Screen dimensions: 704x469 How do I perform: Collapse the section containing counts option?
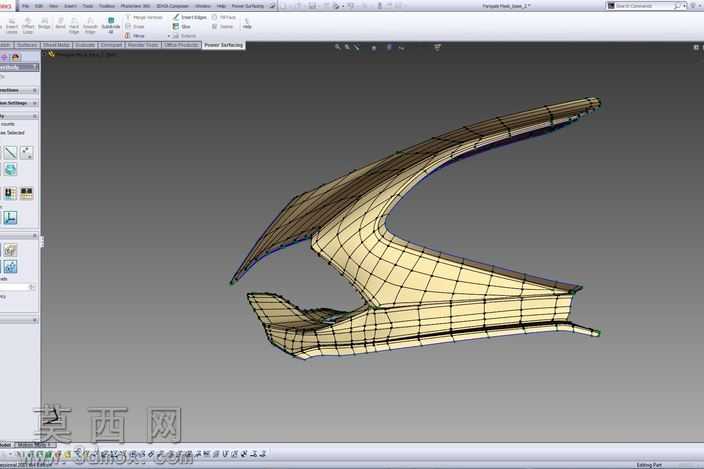[x=35, y=116]
